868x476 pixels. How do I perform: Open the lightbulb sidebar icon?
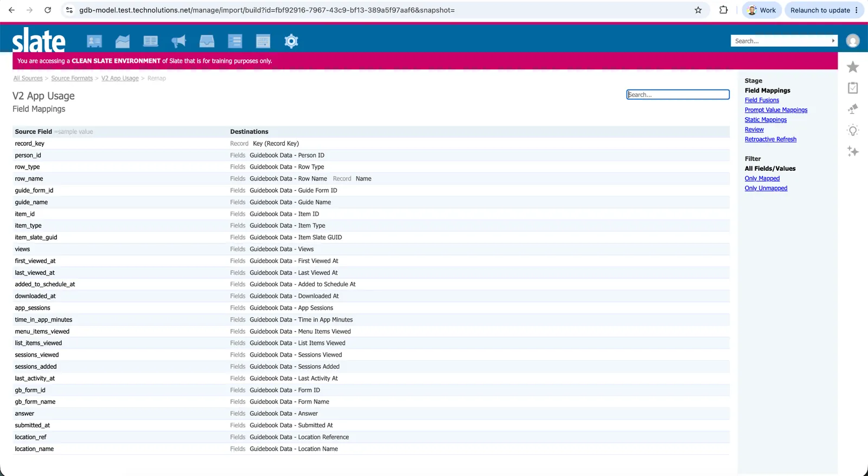(x=853, y=131)
